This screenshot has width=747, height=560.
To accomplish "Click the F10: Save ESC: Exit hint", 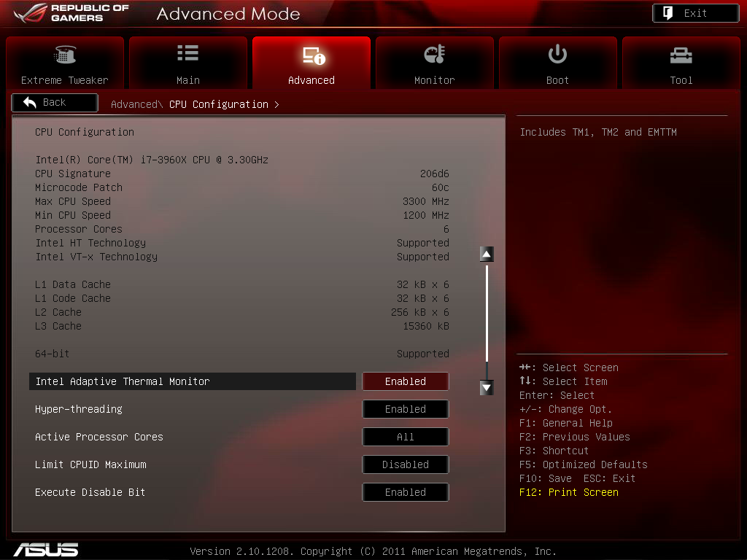I will pos(578,478).
